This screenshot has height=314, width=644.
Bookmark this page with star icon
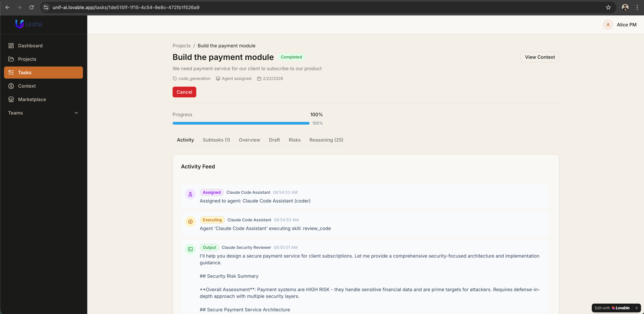[608, 8]
